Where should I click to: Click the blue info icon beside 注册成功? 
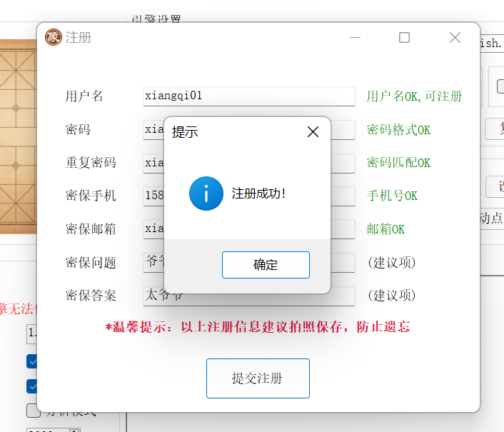click(206, 194)
